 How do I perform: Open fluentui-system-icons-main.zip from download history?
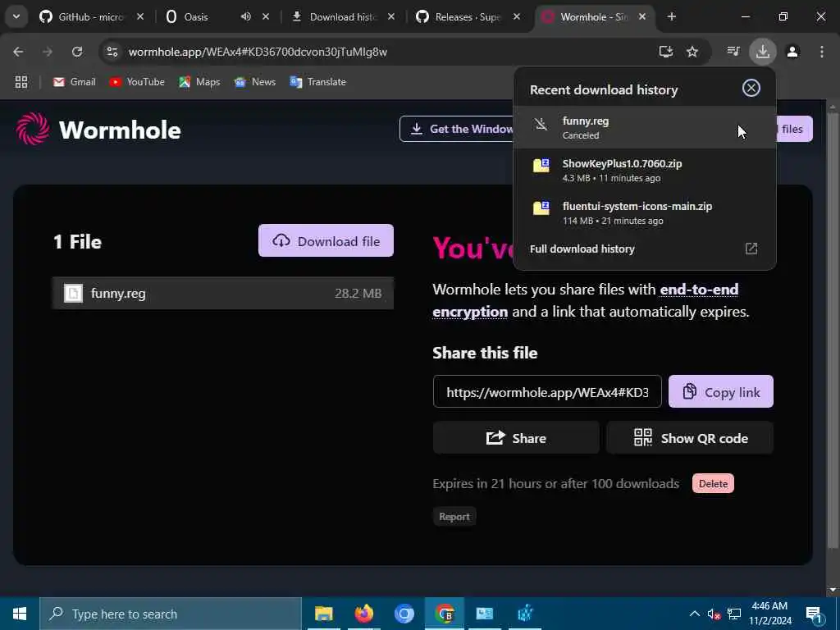click(645, 212)
